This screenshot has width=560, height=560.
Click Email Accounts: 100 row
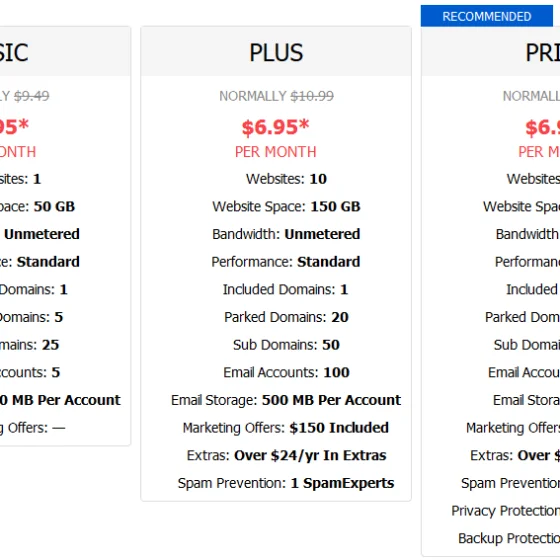286,372
